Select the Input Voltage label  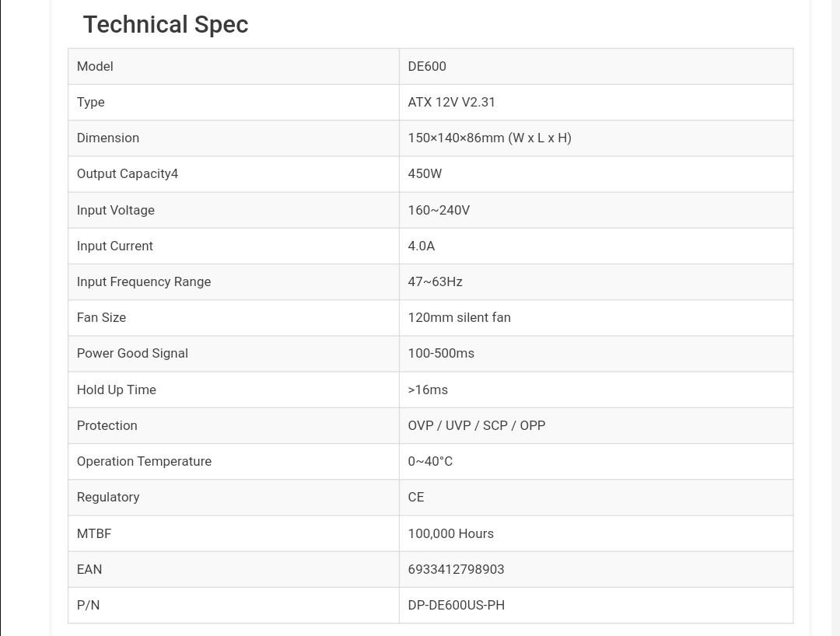115,211
